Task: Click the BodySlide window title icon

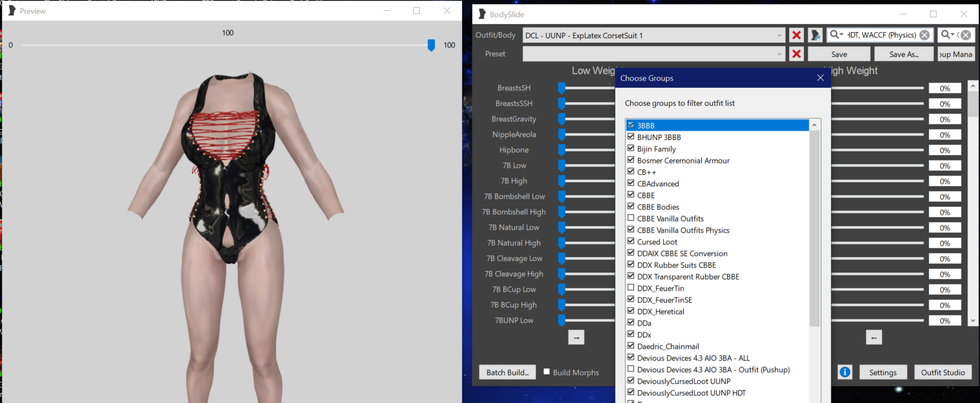Action: pyautogui.click(x=482, y=14)
